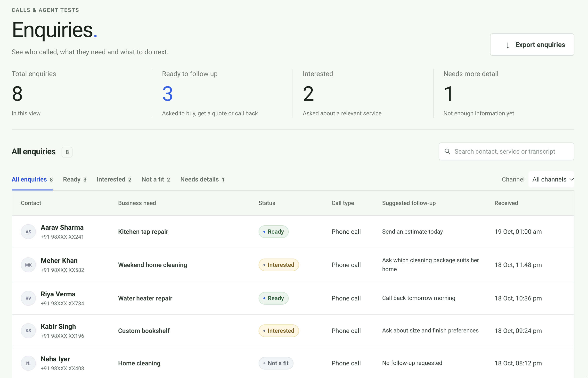Click the Ready to follow up count 3
The height and width of the screenshot is (378, 588).
[x=168, y=94]
